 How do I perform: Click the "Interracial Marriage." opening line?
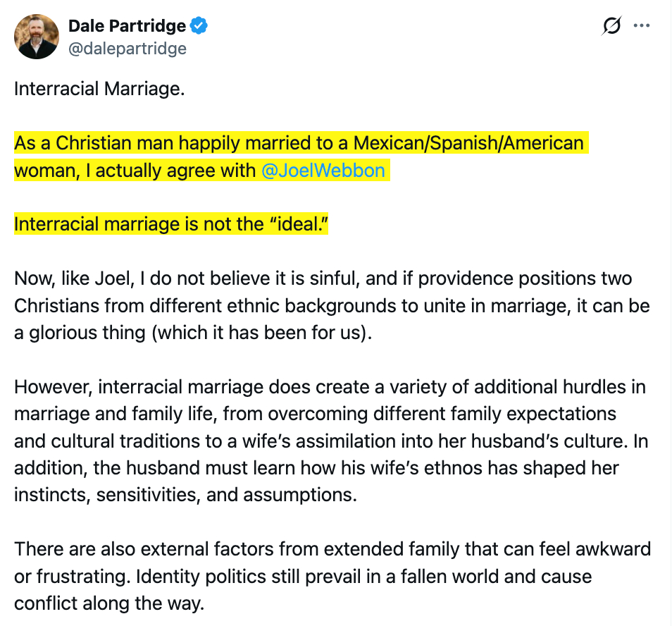click(x=99, y=90)
